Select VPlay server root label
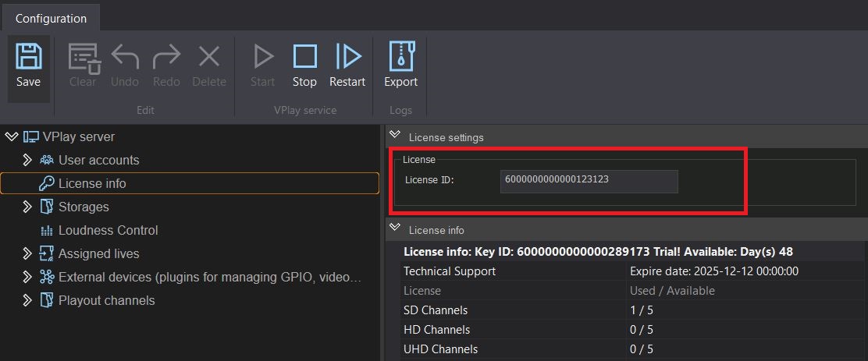This screenshot has width=868, height=361. tap(79, 136)
